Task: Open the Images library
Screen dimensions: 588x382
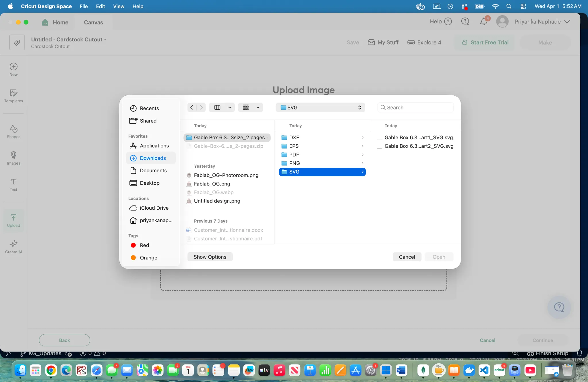Action: 13,159
